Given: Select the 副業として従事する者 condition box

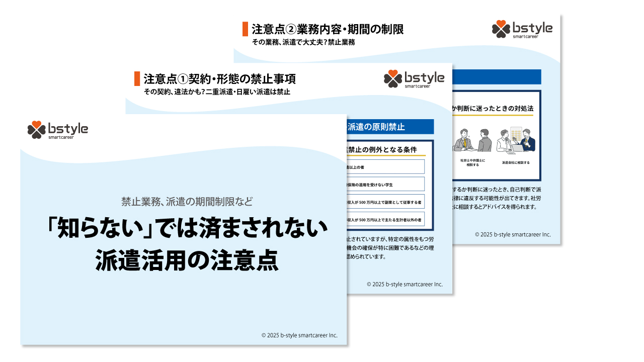Looking at the screenshot, I should click(385, 202).
